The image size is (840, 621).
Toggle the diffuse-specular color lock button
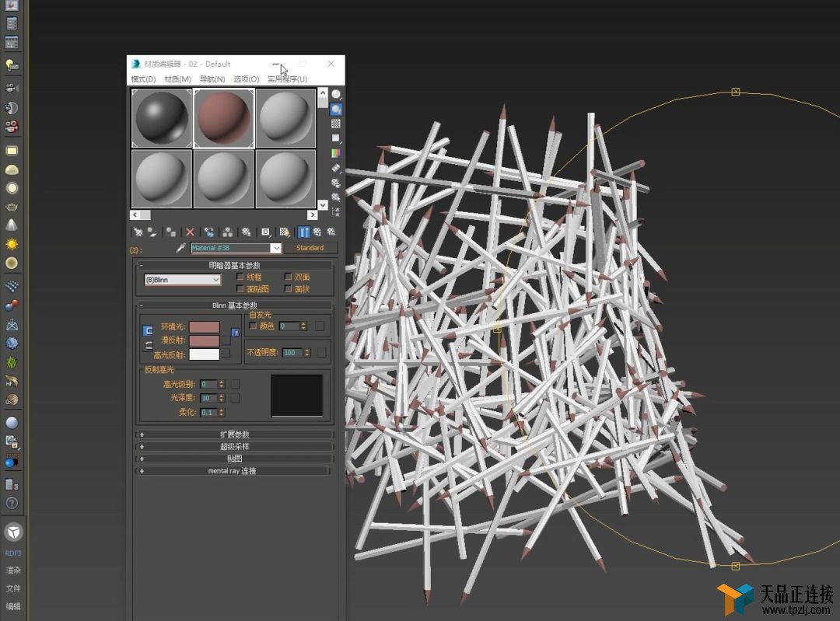pyautogui.click(x=148, y=346)
